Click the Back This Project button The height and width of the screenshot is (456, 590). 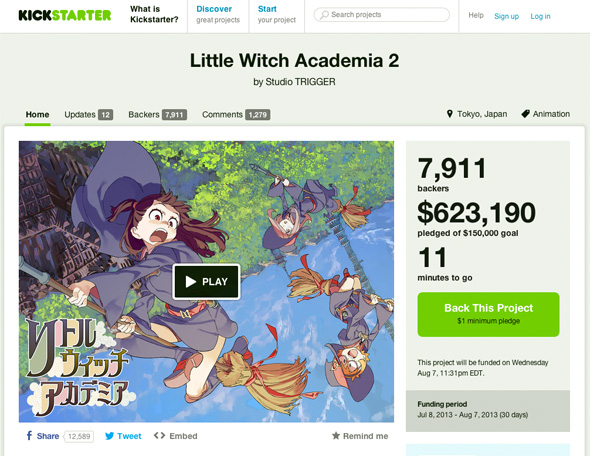coord(488,314)
